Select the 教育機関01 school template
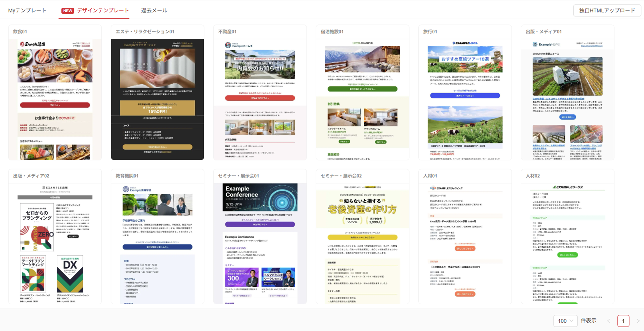 (157, 243)
